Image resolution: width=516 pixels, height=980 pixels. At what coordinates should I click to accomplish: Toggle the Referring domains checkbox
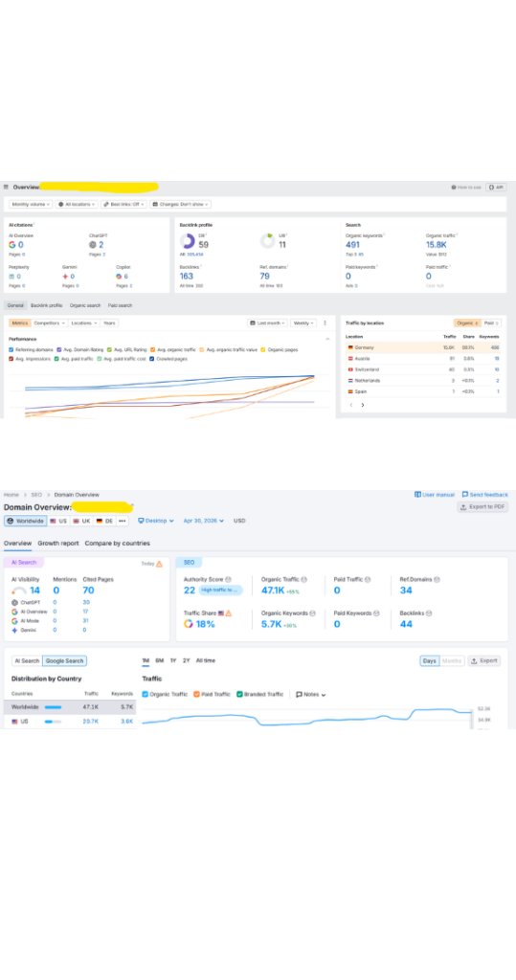click(11, 350)
